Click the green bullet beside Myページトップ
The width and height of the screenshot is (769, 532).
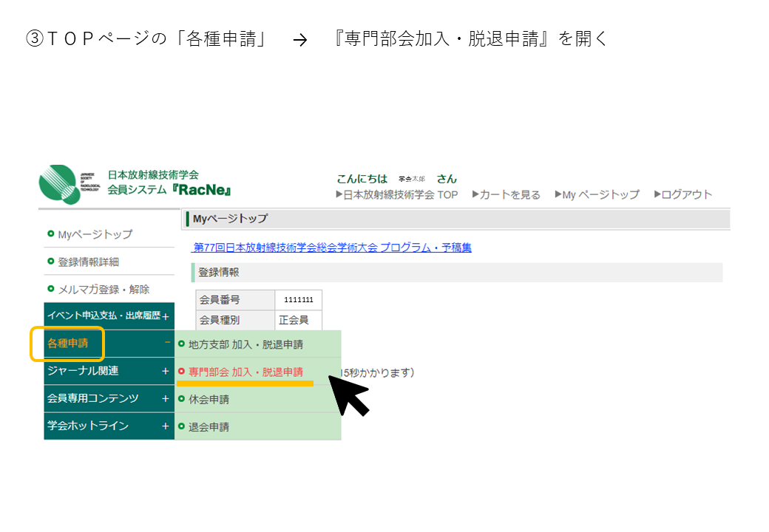[x=50, y=233]
